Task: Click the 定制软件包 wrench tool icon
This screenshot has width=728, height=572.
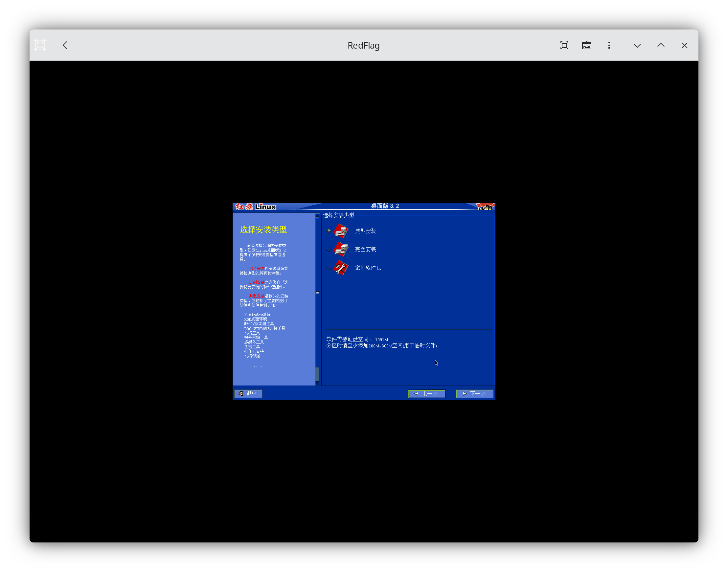Action: tap(340, 268)
